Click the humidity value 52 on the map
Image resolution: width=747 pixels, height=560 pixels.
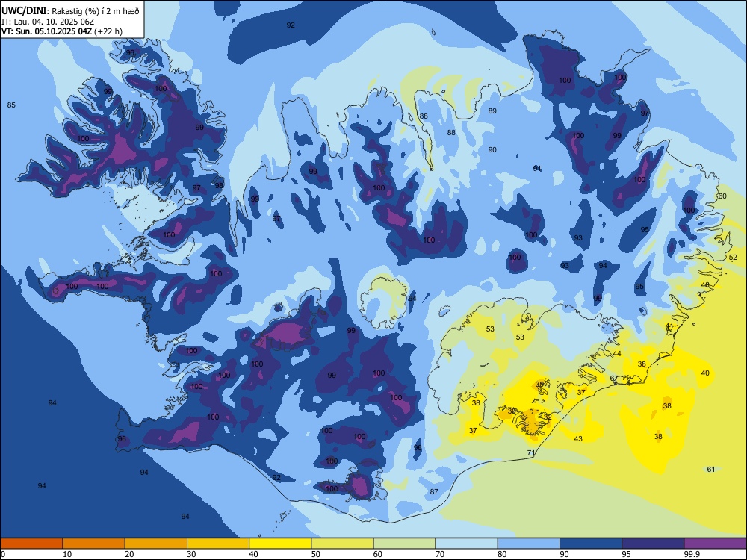[734, 257]
